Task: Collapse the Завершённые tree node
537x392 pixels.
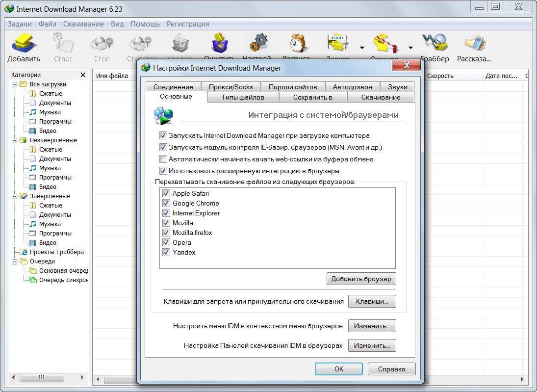Action: pyautogui.click(x=14, y=196)
